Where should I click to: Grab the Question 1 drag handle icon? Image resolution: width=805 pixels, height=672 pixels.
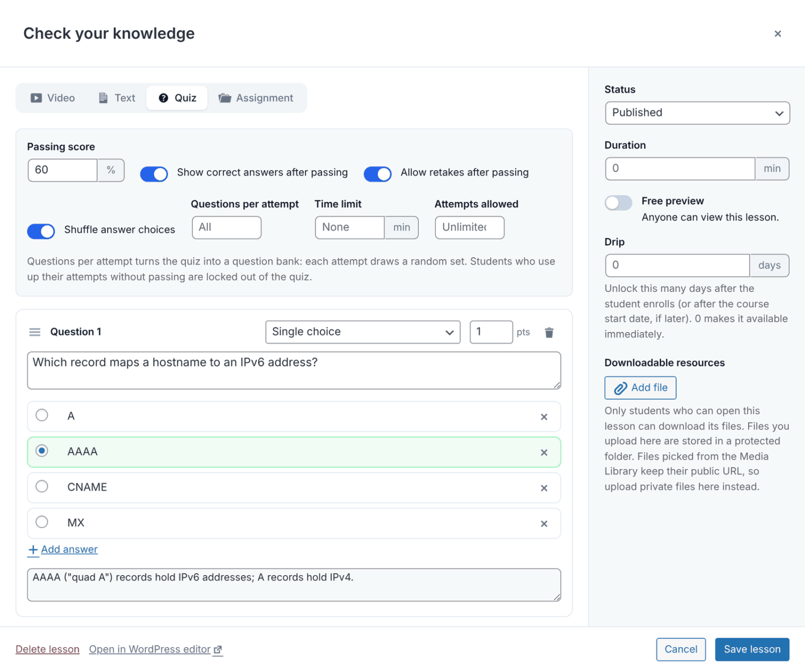click(x=35, y=332)
